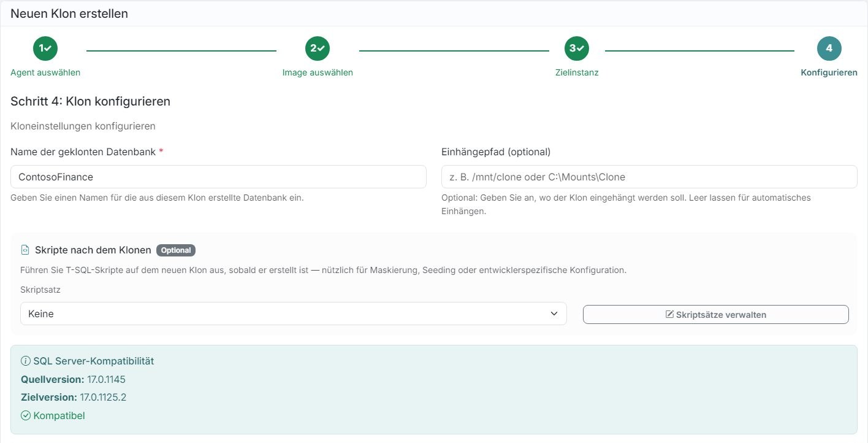Focus the ContosoFinance database name field
This screenshot has width=868, height=443.
point(218,177)
